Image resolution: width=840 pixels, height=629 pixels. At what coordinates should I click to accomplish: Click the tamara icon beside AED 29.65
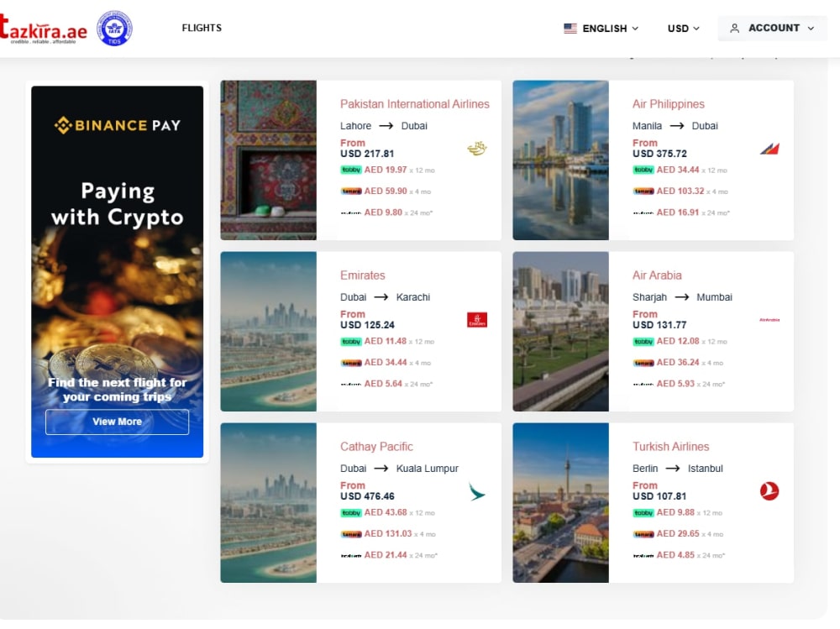pyautogui.click(x=643, y=534)
